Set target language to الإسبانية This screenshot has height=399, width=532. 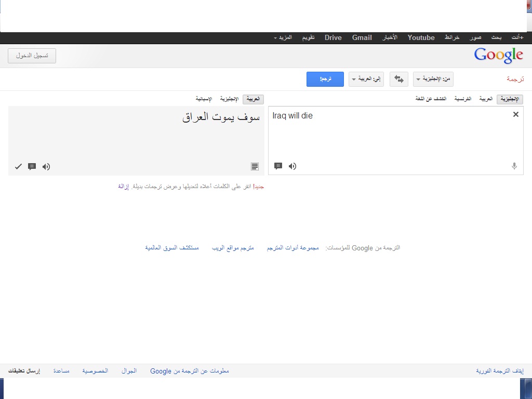[204, 99]
